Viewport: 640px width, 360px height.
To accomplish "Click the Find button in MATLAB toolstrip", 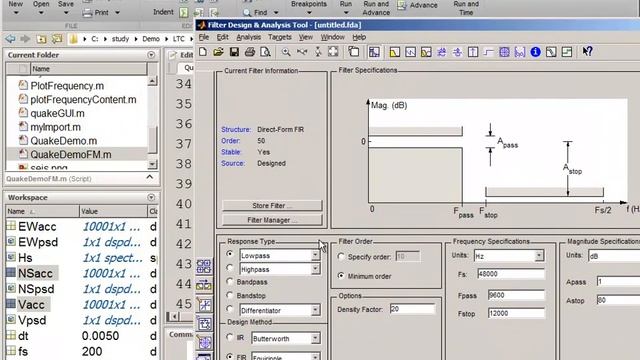I will pyautogui.click(x=260, y=13).
